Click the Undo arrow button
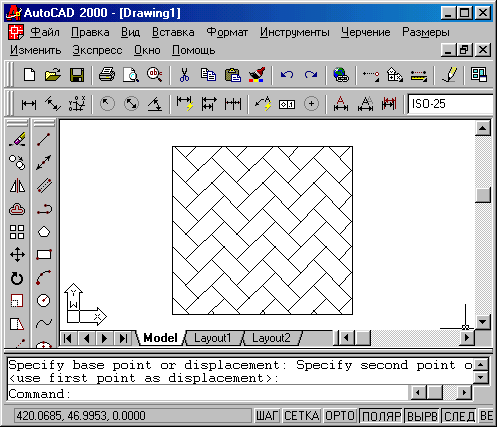Image resolution: width=497 pixels, height=427 pixels. click(x=286, y=75)
